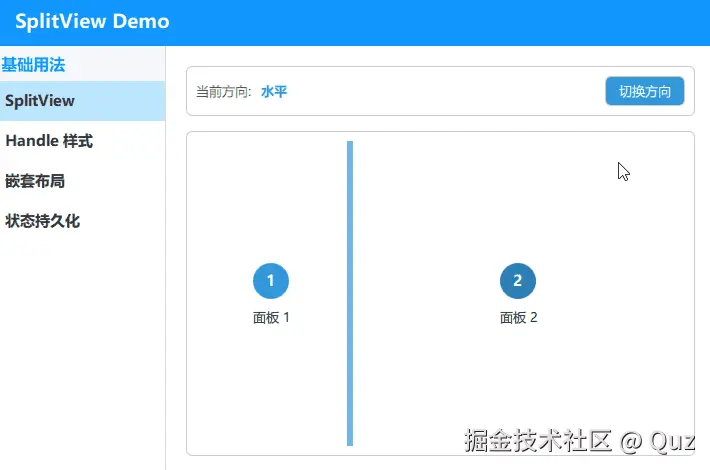Open the Handle 样式 menu item
The width and height of the screenshot is (710, 470).
pyautogui.click(x=82, y=141)
